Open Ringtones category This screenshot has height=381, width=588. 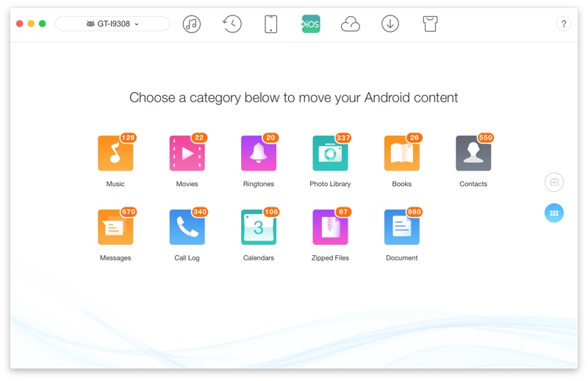259,153
